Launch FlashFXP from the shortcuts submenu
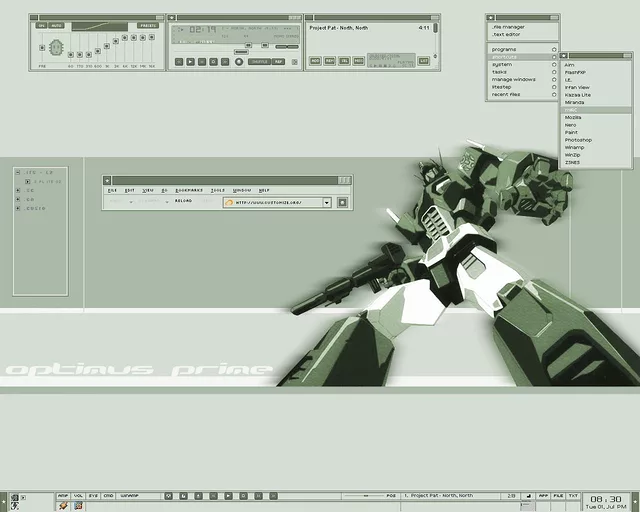The width and height of the screenshot is (640, 512). coord(596,72)
